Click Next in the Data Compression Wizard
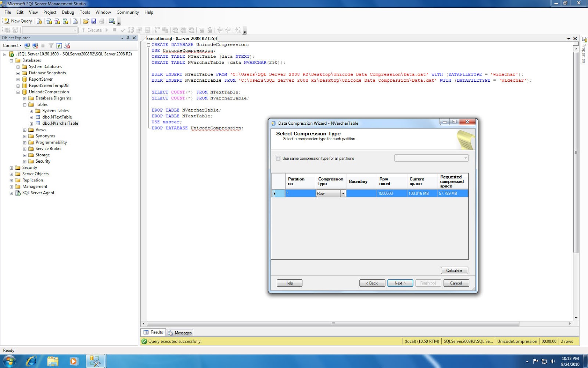The image size is (588, 368). [400, 283]
